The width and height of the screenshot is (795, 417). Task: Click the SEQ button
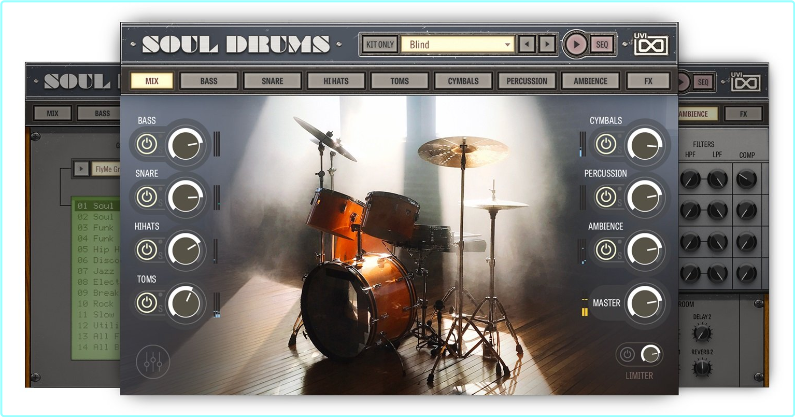coord(602,44)
